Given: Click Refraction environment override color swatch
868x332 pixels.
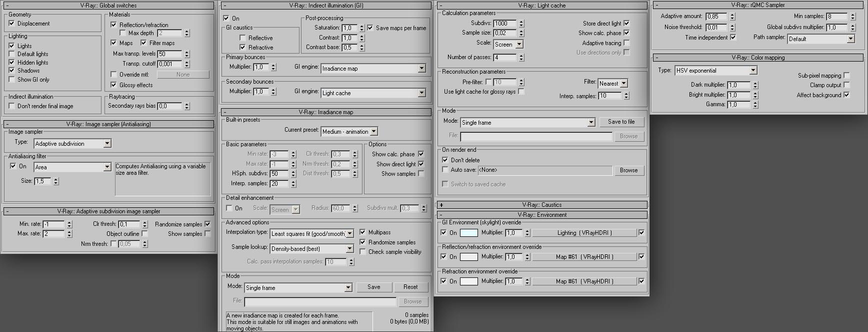Looking at the screenshot, I should click(468, 281).
